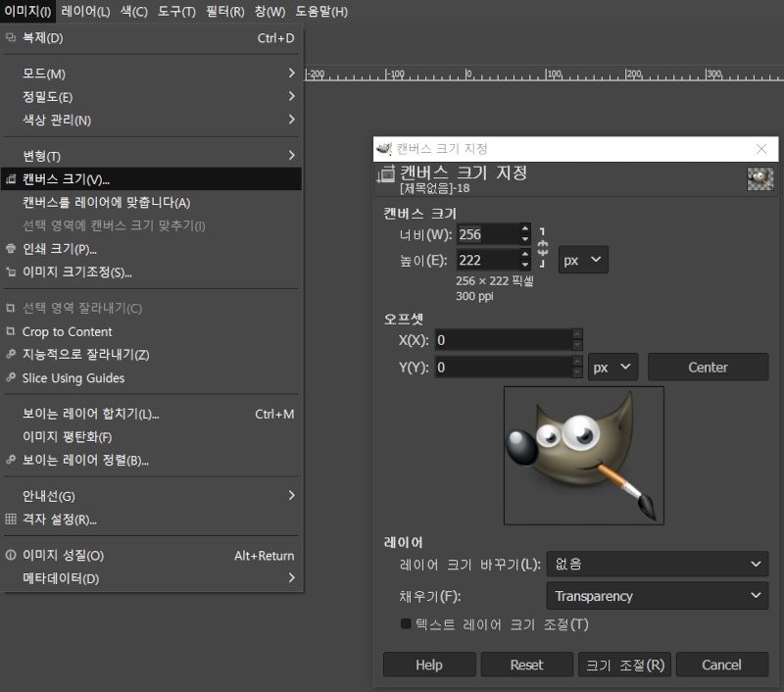The image size is (784, 692).
Task: Click the Help button
Action: [x=429, y=665]
